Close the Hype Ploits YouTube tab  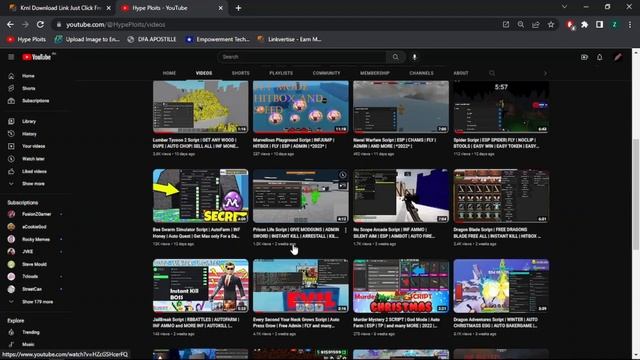[x=220, y=8]
